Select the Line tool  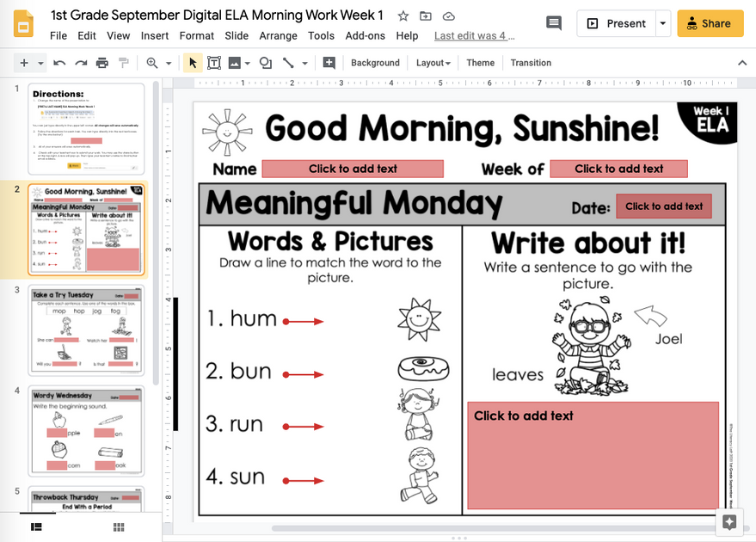286,62
